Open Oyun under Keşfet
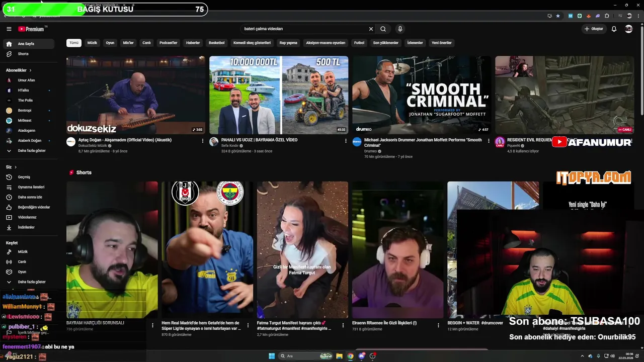This screenshot has height=362, width=644. pos(29,271)
